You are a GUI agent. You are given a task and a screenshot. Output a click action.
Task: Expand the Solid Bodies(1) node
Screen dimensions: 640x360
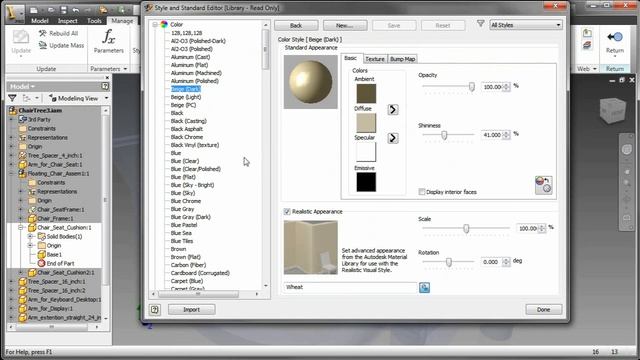coord(30,236)
